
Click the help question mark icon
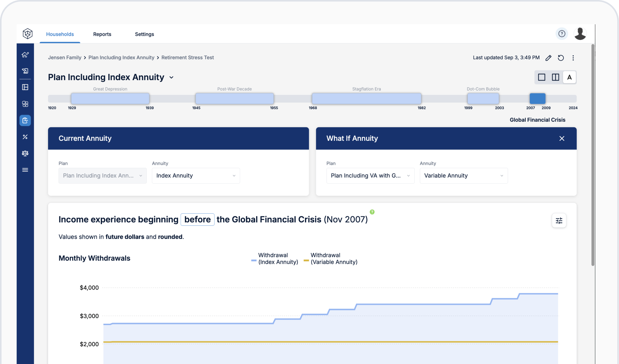pyautogui.click(x=562, y=34)
